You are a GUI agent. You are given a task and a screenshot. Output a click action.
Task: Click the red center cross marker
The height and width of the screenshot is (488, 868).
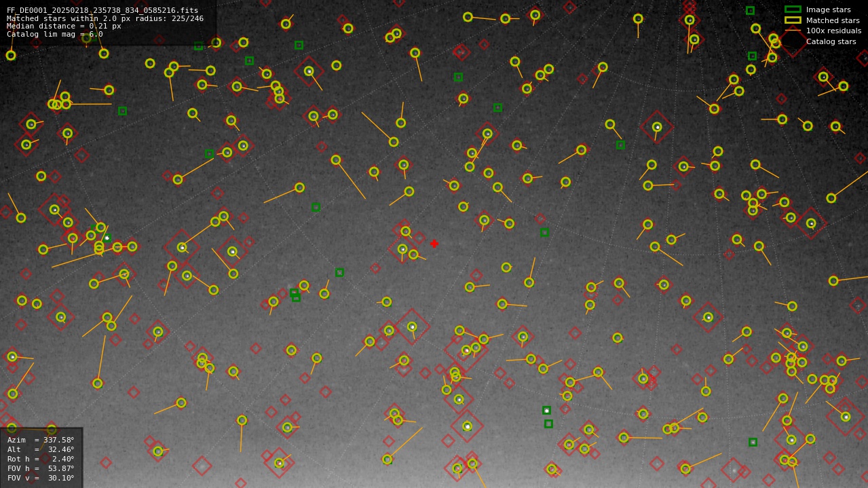pyautogui.click(x=434, y=244)
